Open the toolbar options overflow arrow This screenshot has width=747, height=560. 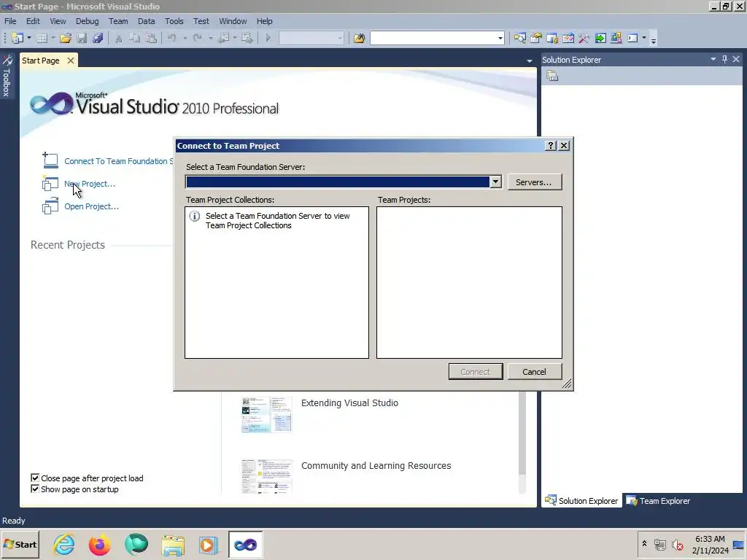pyautogui.click(x=653, y=40)
